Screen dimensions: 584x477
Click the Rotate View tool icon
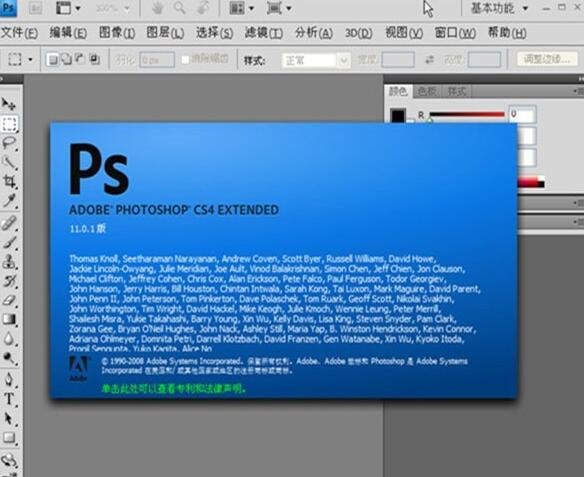coord(203,8)
